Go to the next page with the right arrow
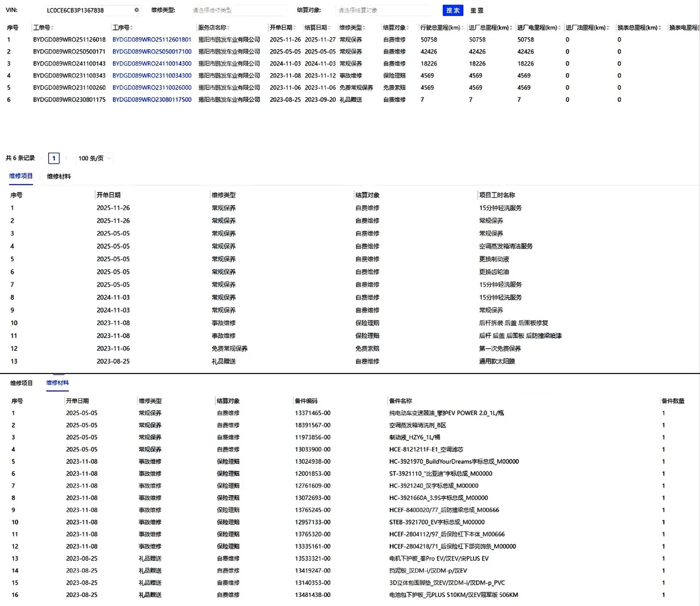This screenshot has height=606, width=700. [x=67, y=159]
